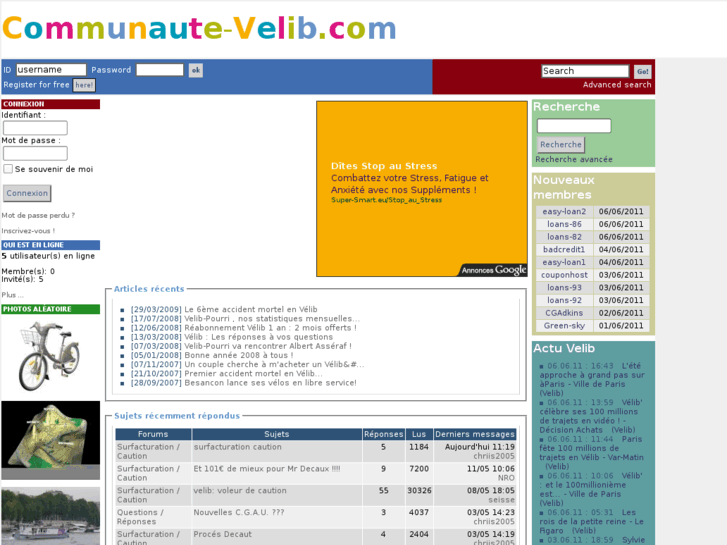Open the river boat photo thumbnail

coord(51,516)
